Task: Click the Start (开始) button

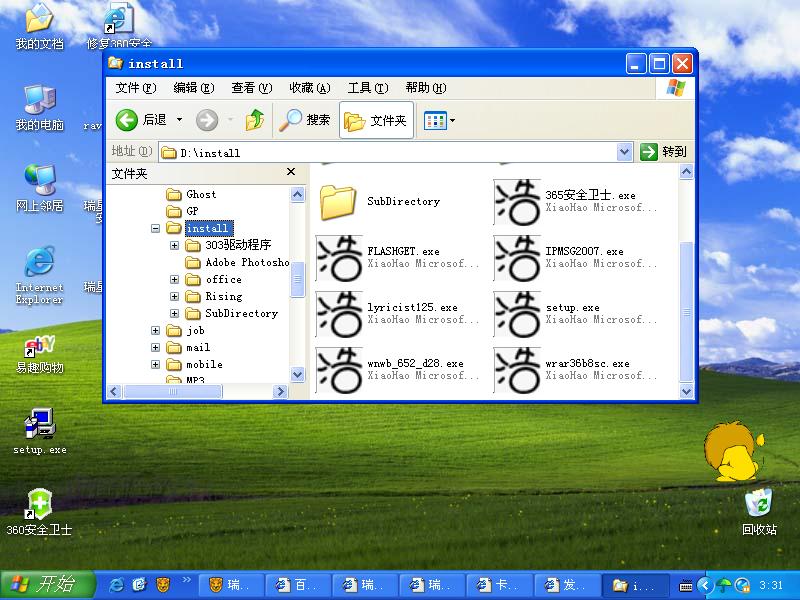Action: [x=42, y=584]
